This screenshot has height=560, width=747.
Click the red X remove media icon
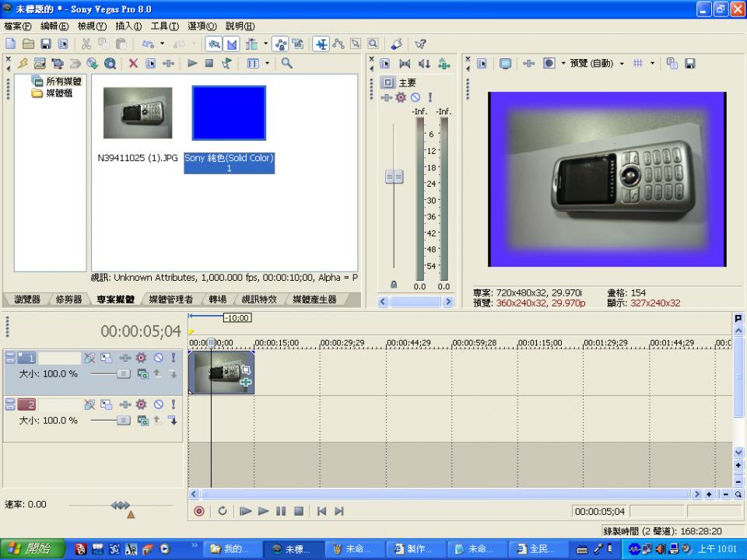tap(133, 64)
